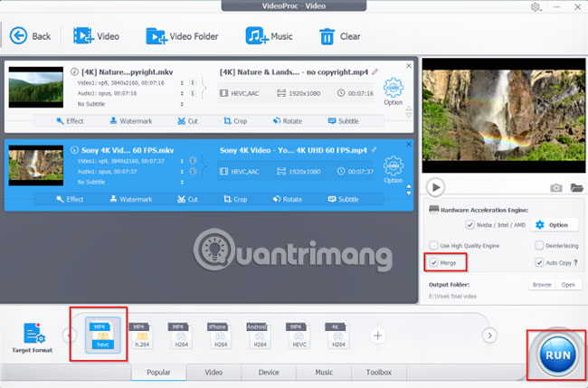Enable Use High Quality Engine
This screenshot has height=388, width=588.
tap(434, 245)
